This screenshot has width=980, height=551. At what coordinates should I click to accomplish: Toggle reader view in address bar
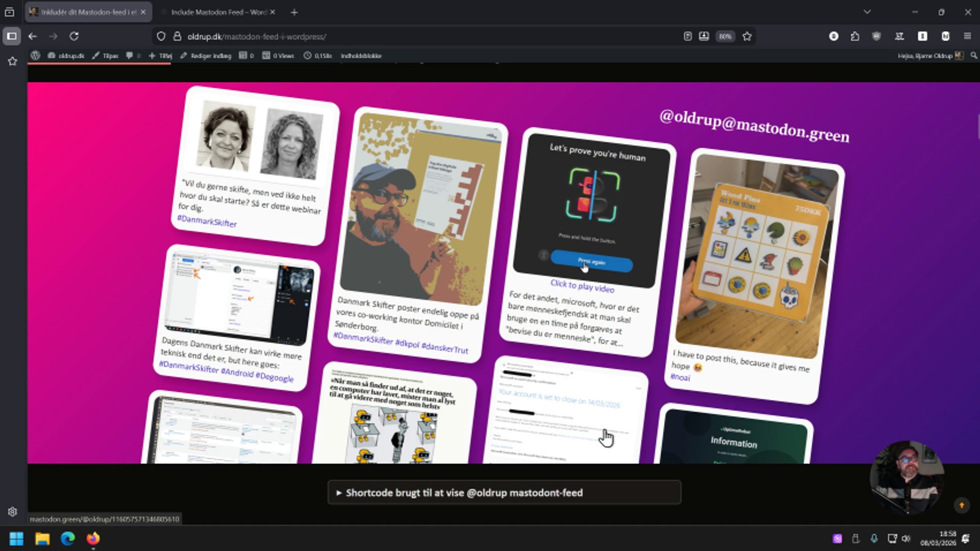point(688,36)
